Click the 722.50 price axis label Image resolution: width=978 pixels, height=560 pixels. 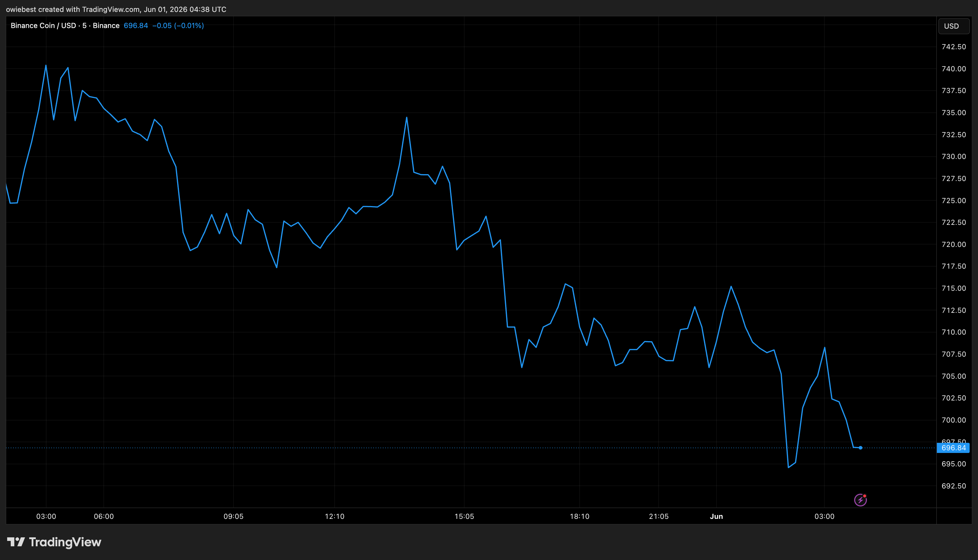[954, 222]
